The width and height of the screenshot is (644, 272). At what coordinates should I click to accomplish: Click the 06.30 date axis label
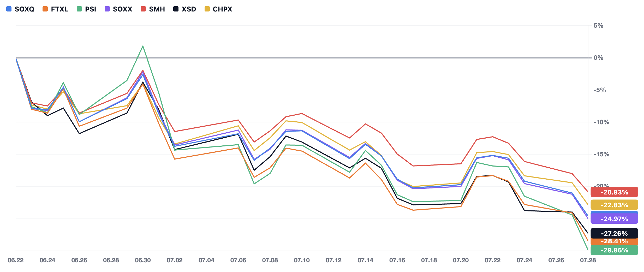143,260
